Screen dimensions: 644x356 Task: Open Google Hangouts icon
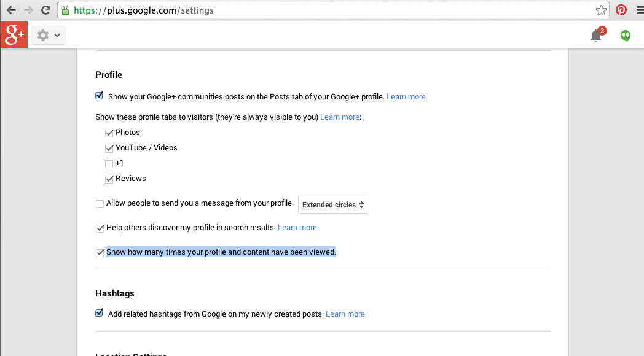(625, 36)
